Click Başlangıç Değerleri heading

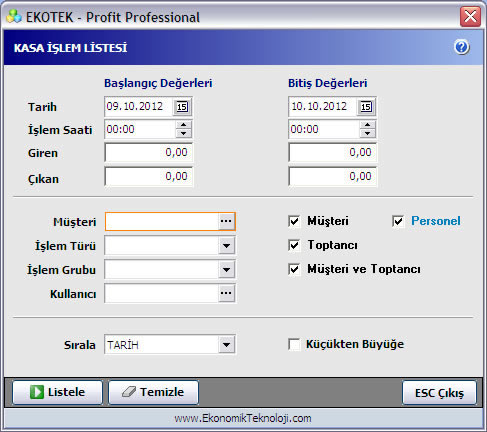(158, 83)
